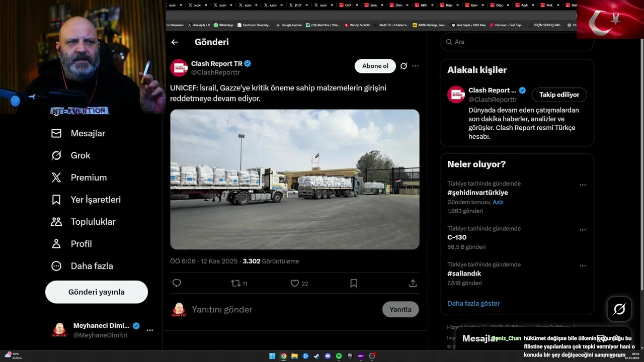The image size is (644, 362).
Task: Click the Abone ol subscribe button
Action: tap(375, 66)
